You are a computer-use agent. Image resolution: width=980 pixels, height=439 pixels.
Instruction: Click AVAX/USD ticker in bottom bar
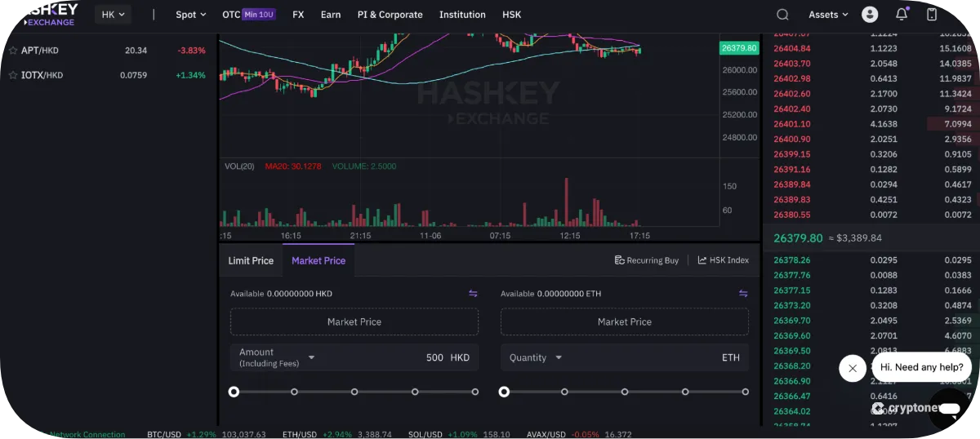580,434
